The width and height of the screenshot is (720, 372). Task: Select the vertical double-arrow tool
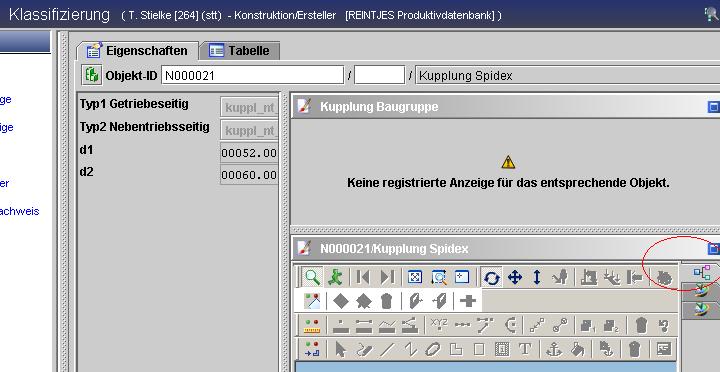click(x=537, y=277)
